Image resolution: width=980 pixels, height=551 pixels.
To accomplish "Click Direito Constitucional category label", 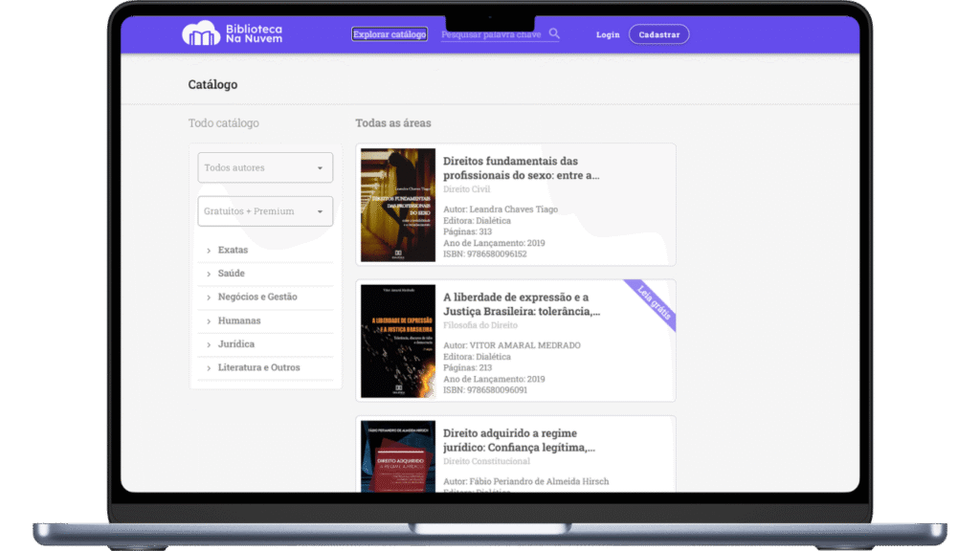I will (x=486, y=462).
